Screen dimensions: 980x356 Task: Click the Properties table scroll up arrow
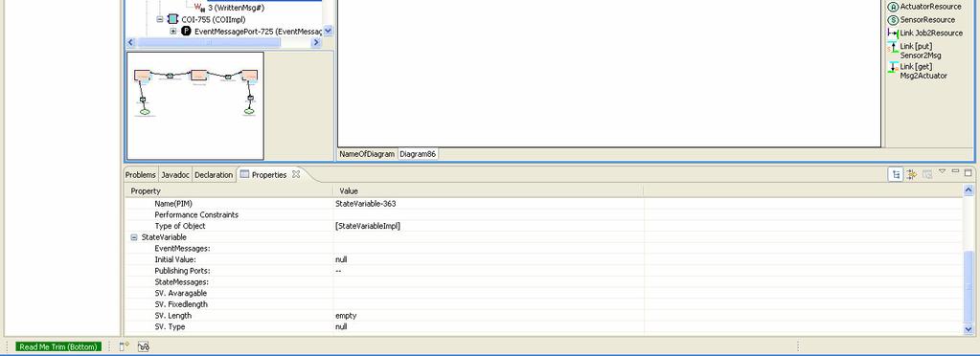tap(969, 190)
